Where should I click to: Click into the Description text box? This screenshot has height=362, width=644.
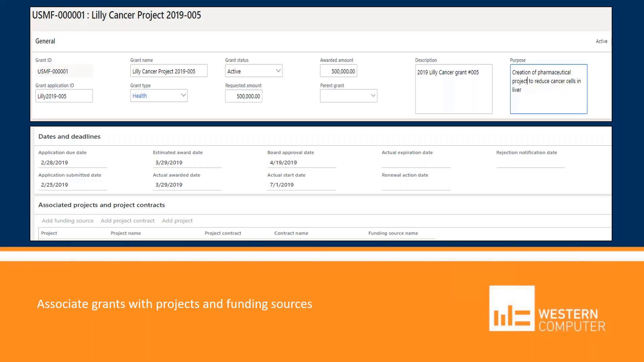453,89
